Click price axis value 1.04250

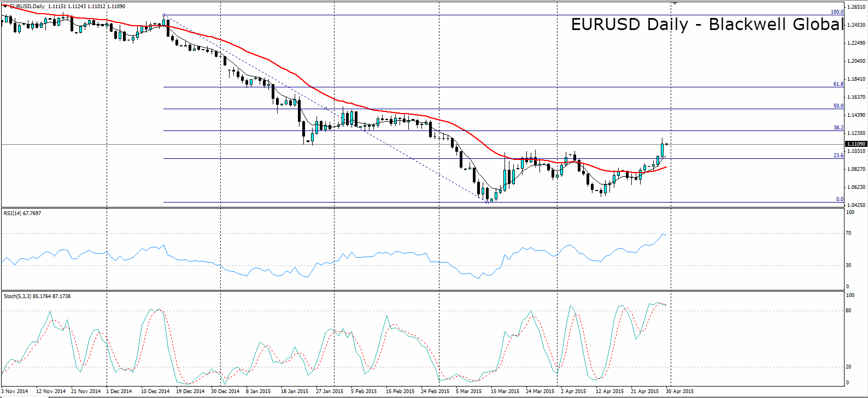[857, 205]
